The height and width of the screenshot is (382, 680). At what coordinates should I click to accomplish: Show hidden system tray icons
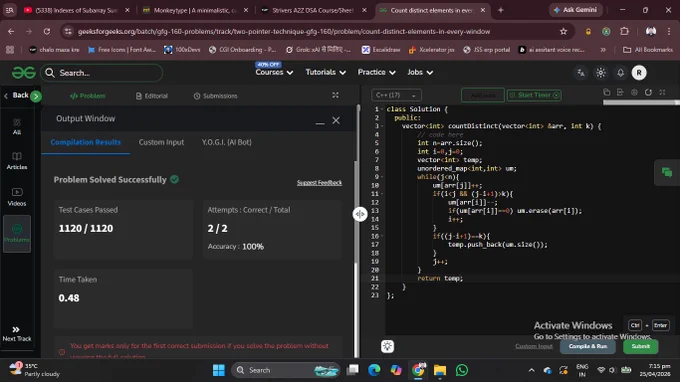531,370
